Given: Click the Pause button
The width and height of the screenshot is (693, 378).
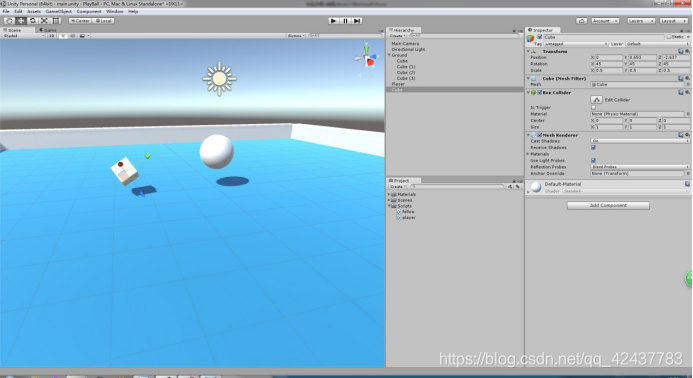Looking at the screenshot, I should 346,21.
